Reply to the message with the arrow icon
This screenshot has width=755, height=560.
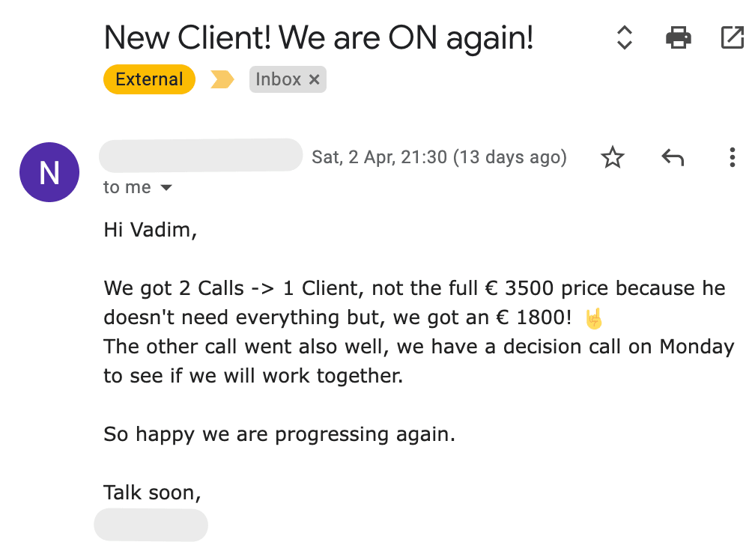[673, 157]
